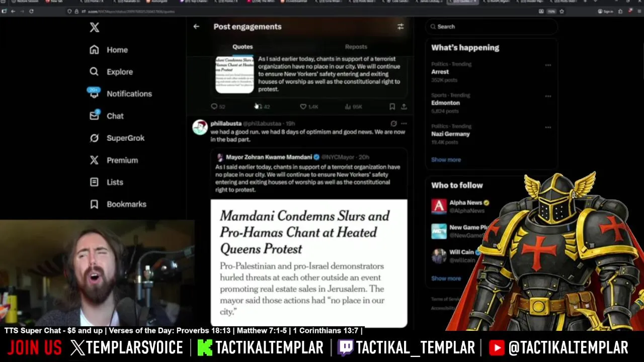Open Lists in left sidebar

coord(106,182)
